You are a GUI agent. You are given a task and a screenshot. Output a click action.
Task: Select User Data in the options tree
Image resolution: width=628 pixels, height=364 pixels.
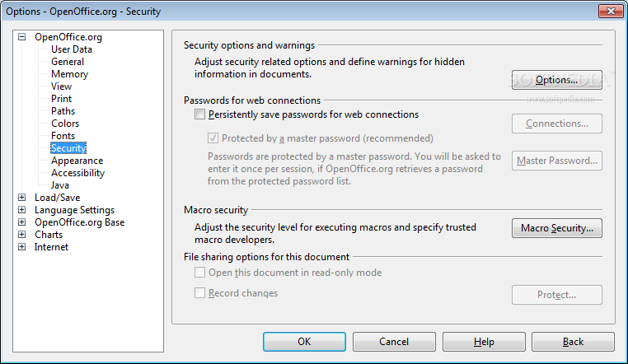72,49
